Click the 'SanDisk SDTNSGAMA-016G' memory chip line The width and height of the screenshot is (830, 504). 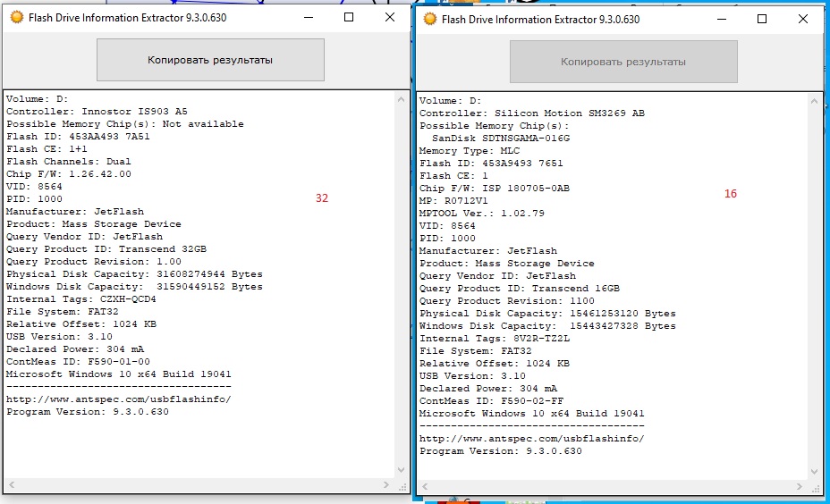(x=501, y=138)
